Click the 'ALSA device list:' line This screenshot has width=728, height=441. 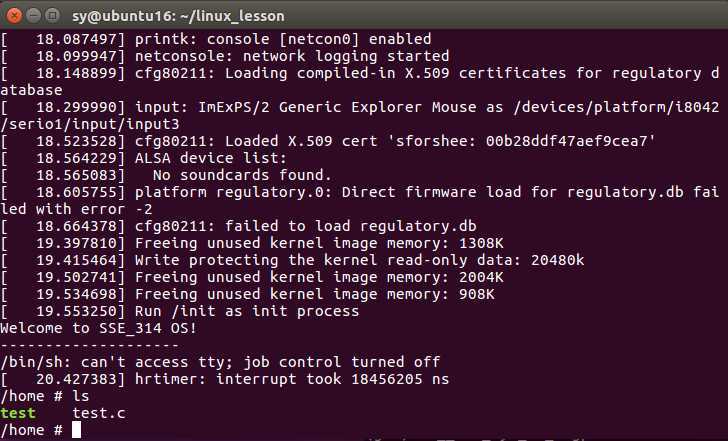(143, 158)
